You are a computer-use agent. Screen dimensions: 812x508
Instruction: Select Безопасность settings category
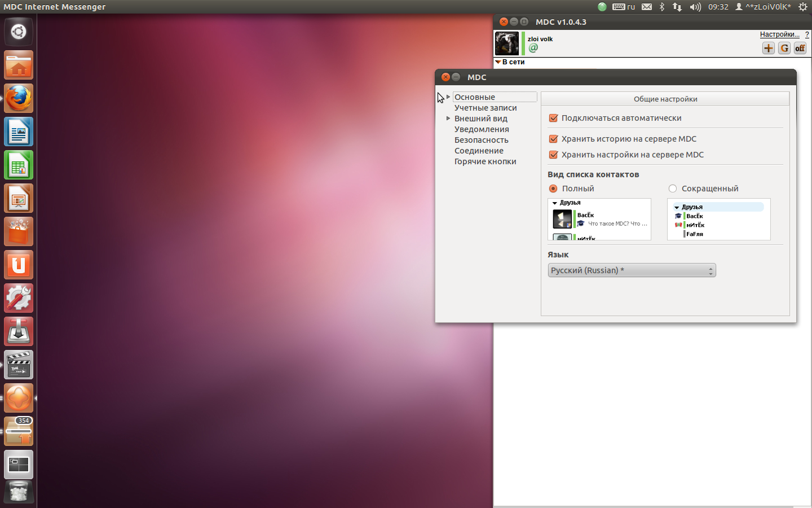point(482,140)
